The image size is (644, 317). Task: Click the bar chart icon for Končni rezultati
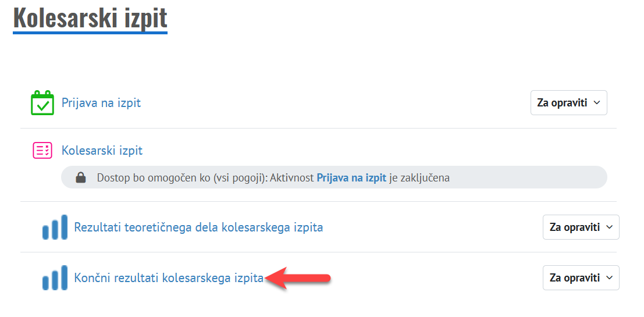55,278
